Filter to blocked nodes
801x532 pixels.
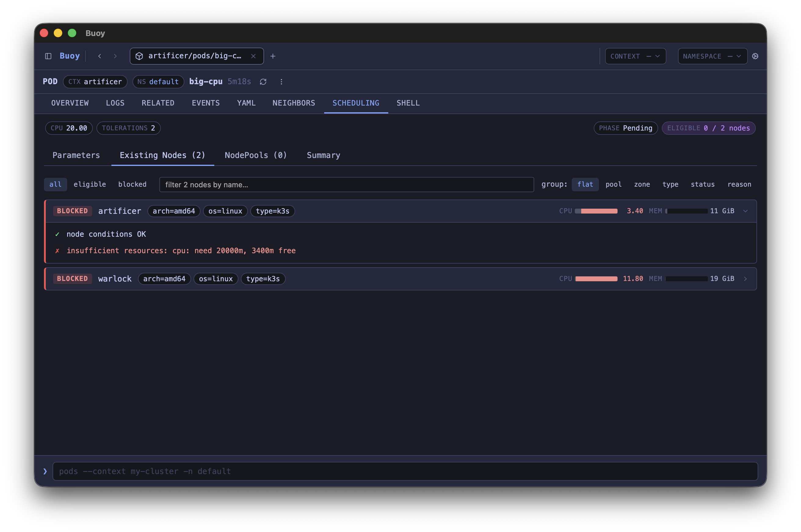(x=132, y=184)
